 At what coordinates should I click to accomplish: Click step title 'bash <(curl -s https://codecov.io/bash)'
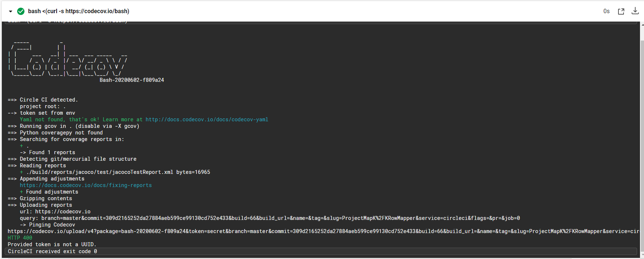point(78,11)
